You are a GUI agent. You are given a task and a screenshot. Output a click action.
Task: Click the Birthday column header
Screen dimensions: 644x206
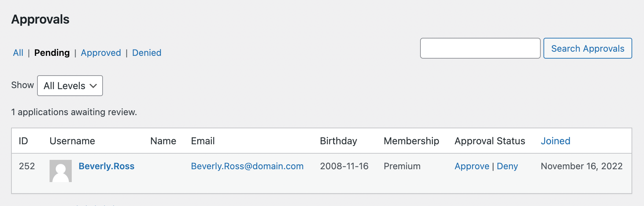pyautogui.click(x=338, y=141)
